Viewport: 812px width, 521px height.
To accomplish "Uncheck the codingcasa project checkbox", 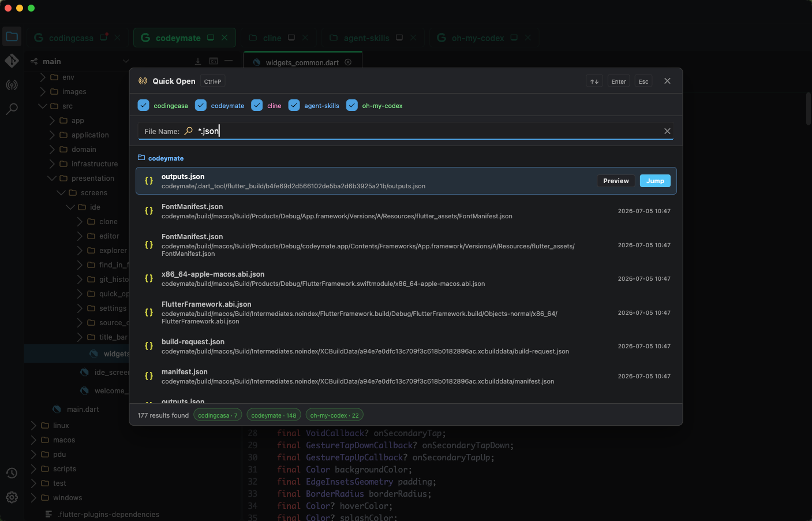I will [144, 105].
